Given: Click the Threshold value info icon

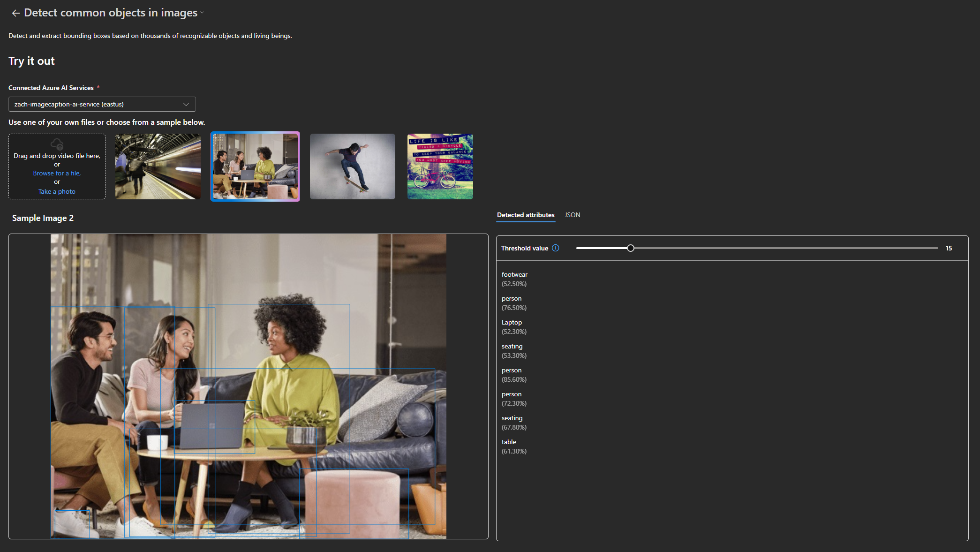Looking at the screenshot, I should tap(556, 248).
